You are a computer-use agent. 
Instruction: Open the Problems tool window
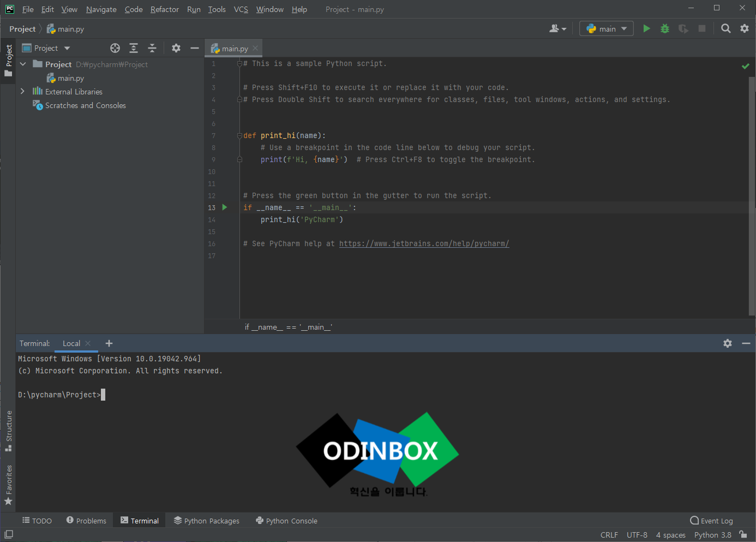pyautogui.click(x=86, y=521)
